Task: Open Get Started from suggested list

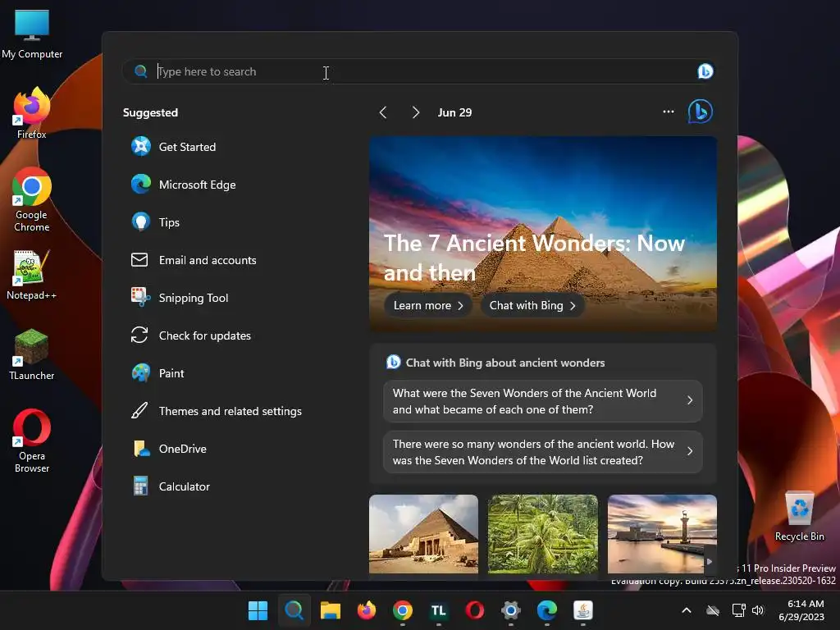Action: point(174,147)
